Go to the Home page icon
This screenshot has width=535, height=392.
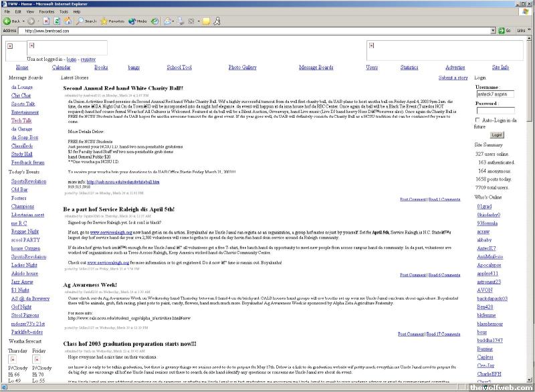pyautogui.click(x=69, y=21)
